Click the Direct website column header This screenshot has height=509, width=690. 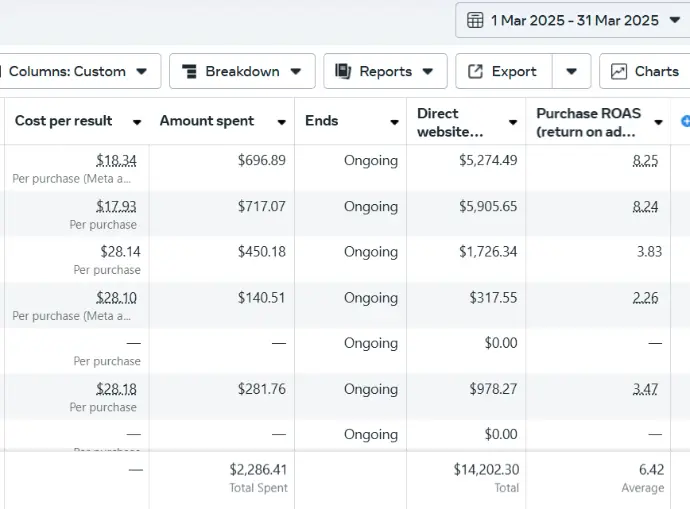pyautogui.click(x=451, y=121)
